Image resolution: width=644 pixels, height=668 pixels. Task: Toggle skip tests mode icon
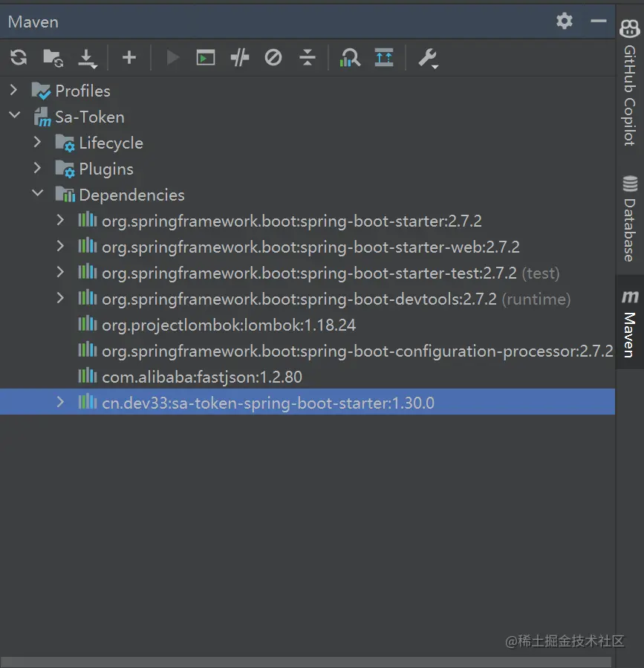[273, 57]
